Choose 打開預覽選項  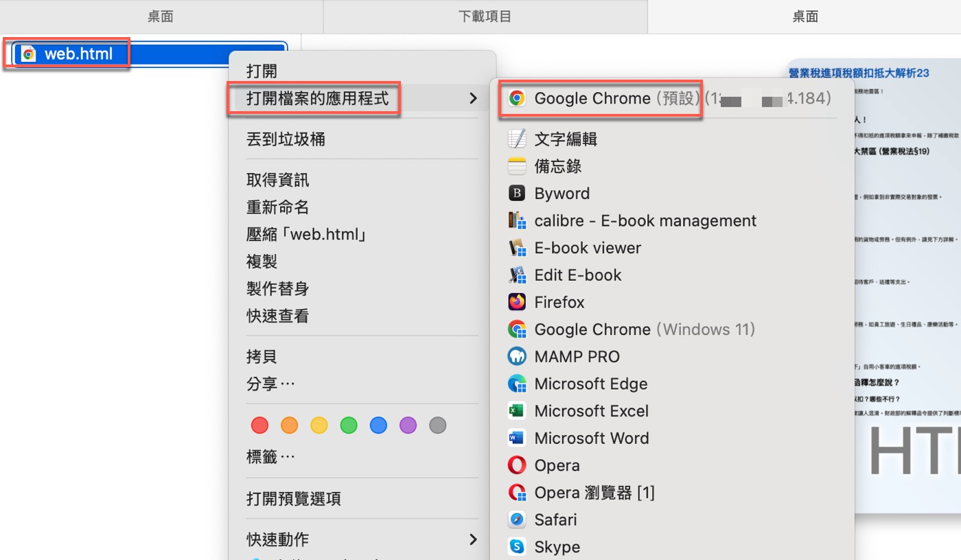(294, 498)
